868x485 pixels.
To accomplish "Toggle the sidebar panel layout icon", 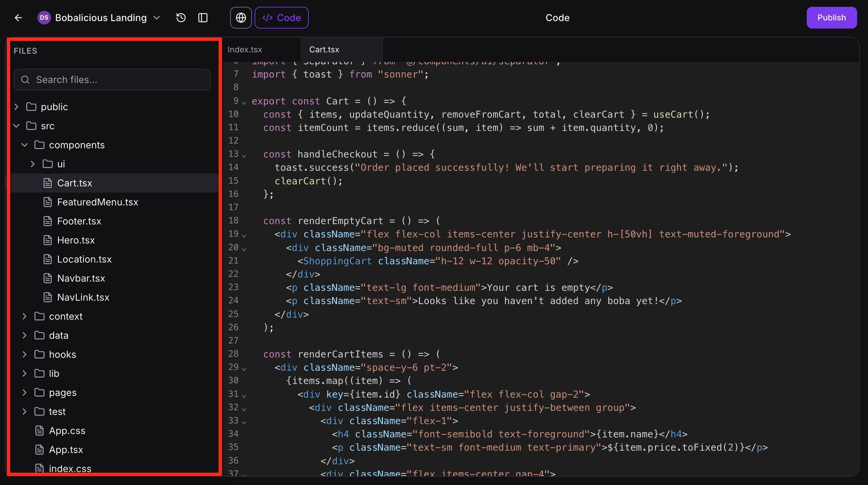I will [203, 18].
